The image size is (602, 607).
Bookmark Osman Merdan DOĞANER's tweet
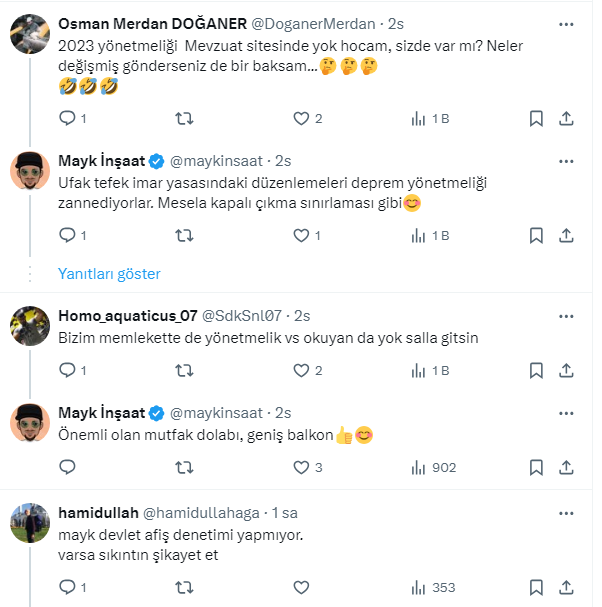coord(536,119)
